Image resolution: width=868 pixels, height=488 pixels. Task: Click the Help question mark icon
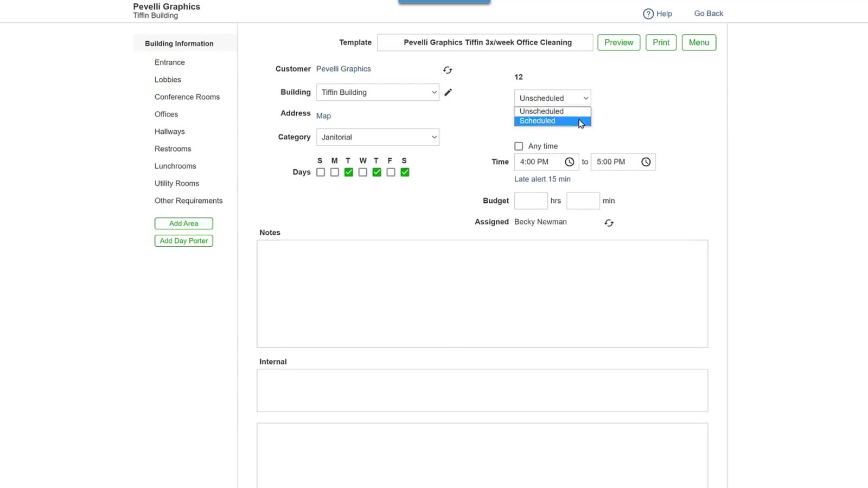tap(648, 14)
